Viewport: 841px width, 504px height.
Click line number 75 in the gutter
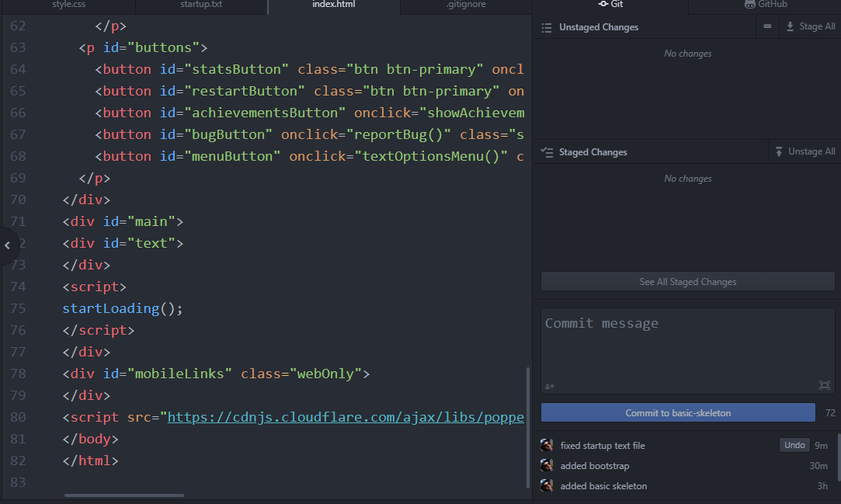(18, 309)
